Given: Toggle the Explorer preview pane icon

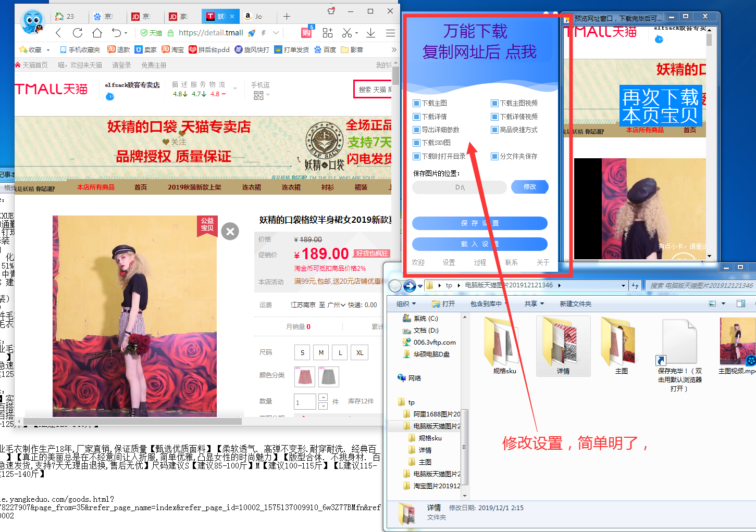Looking at the screenshot, I should pos(741,303).
